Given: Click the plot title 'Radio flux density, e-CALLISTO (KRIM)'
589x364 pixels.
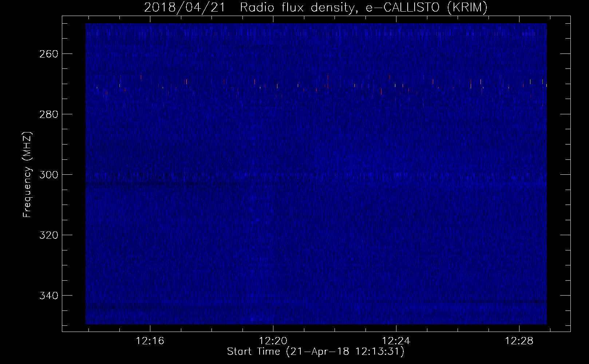Looking at the screenshot, I should [363, 8].
